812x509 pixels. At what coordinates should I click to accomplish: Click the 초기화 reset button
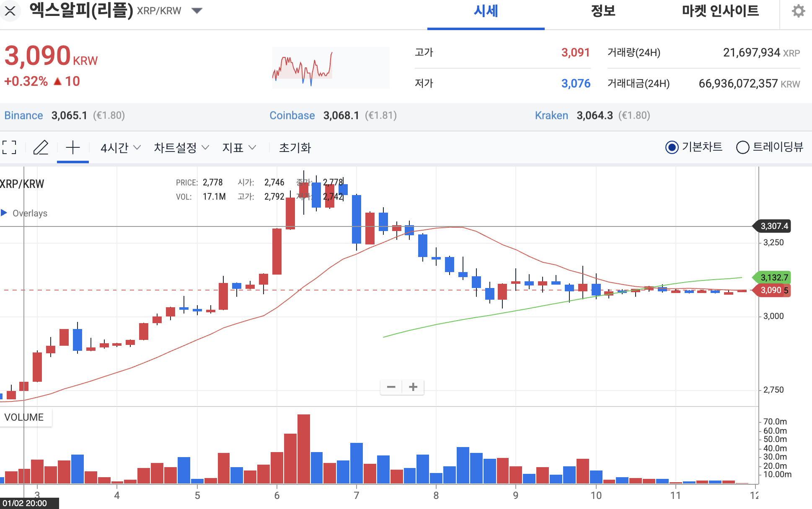point(295,147)
